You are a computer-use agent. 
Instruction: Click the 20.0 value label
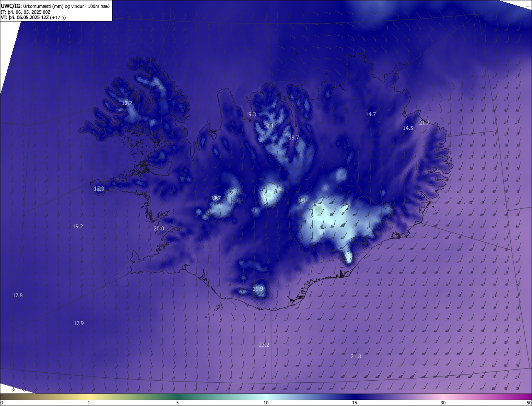click(x=159, y=228)
